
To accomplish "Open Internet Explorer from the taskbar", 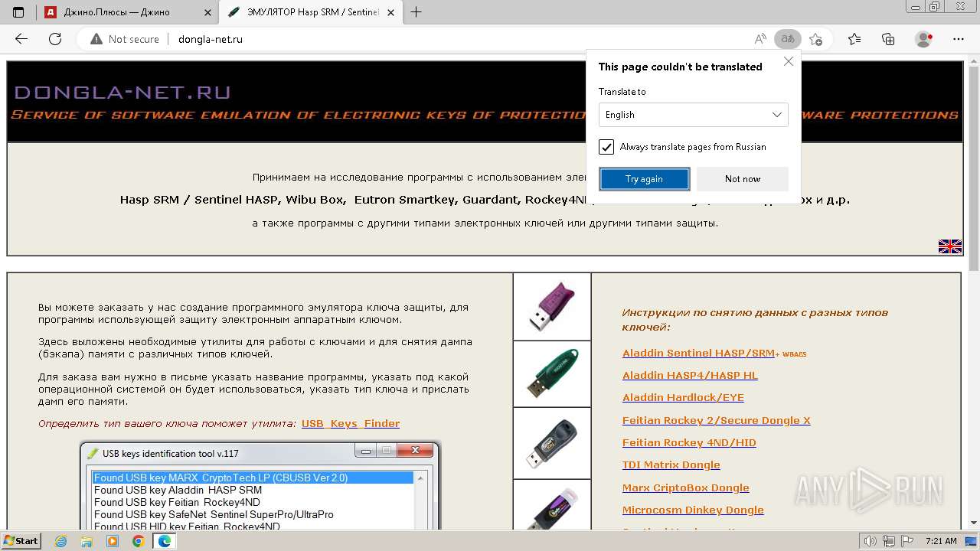I will pos(61,541).
